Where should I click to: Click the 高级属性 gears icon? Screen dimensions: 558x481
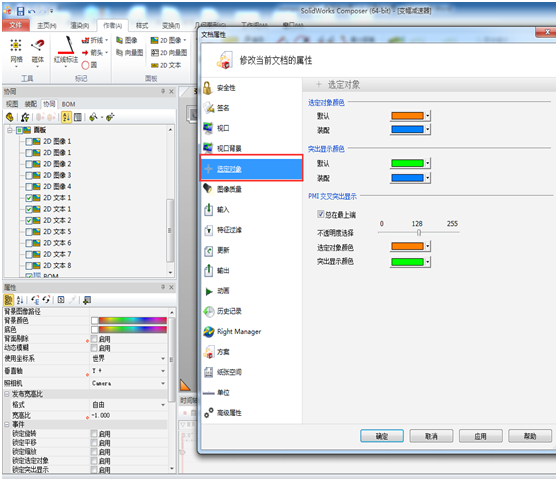(x=209, y=413)
